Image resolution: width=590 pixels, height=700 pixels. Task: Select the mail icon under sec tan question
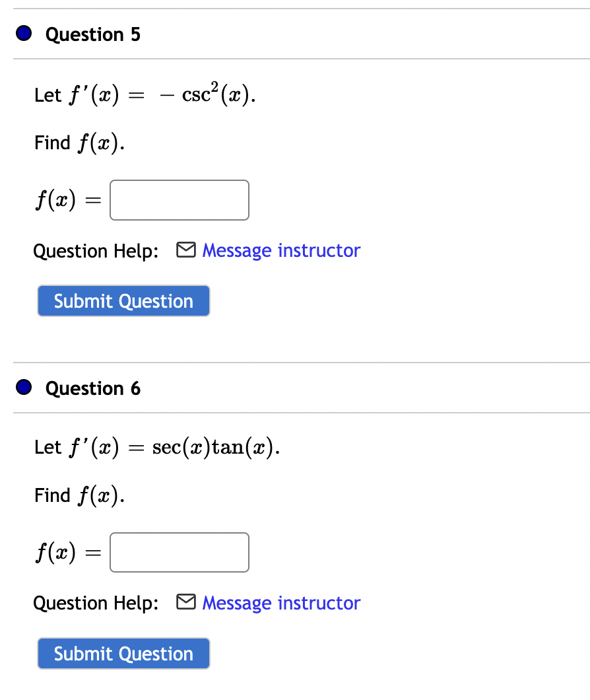coord(186,602)
